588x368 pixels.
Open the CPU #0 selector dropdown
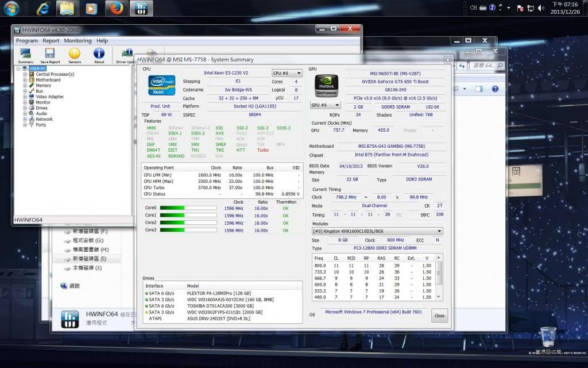point(287,73)
